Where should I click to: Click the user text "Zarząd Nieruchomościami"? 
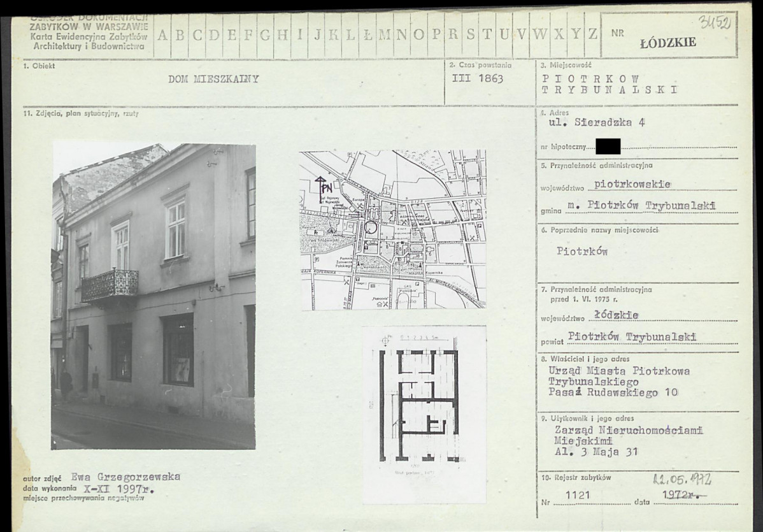point(629,430)
